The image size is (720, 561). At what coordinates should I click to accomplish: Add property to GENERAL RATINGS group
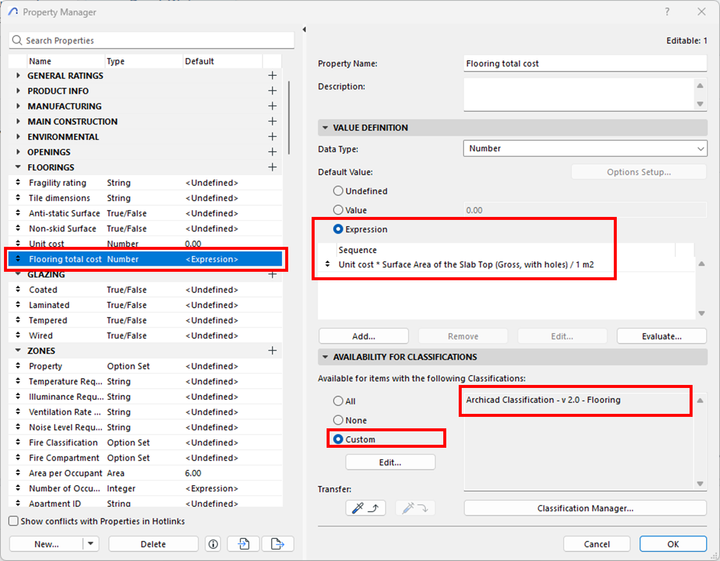(x=272, y=75)
